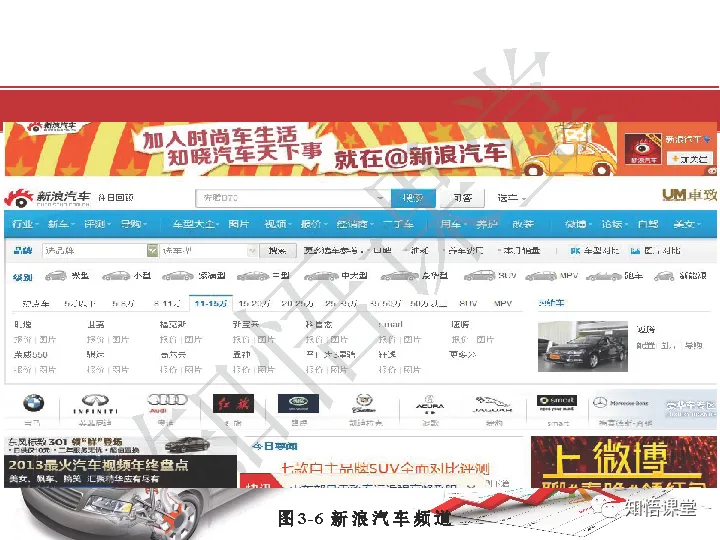
Task: Select the MPV car class icon
Action: click(x=541, y=276)
